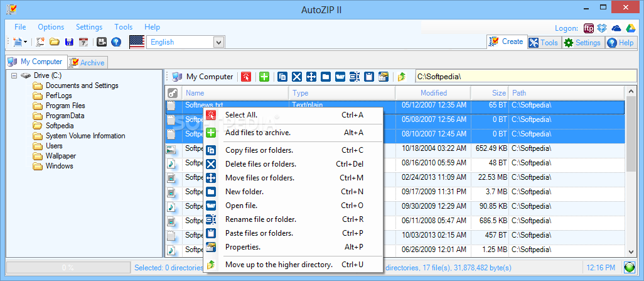Click the US flag language icon

tap(137, 42)
